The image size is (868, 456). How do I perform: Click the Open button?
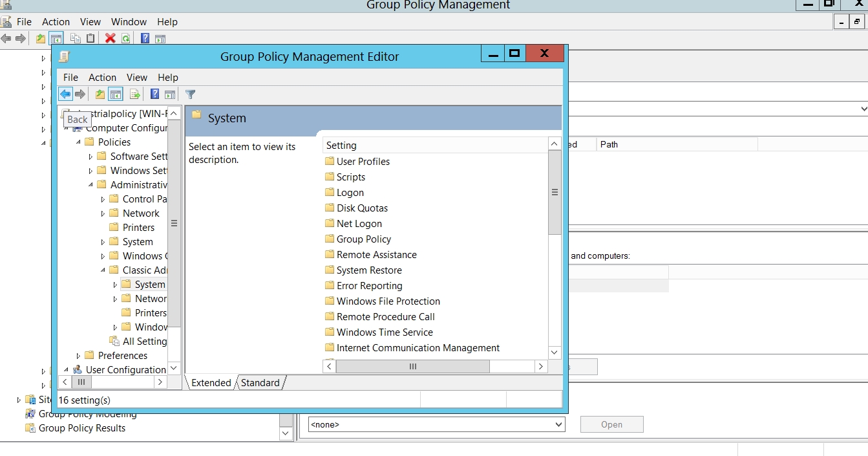[x=611, y=425]
